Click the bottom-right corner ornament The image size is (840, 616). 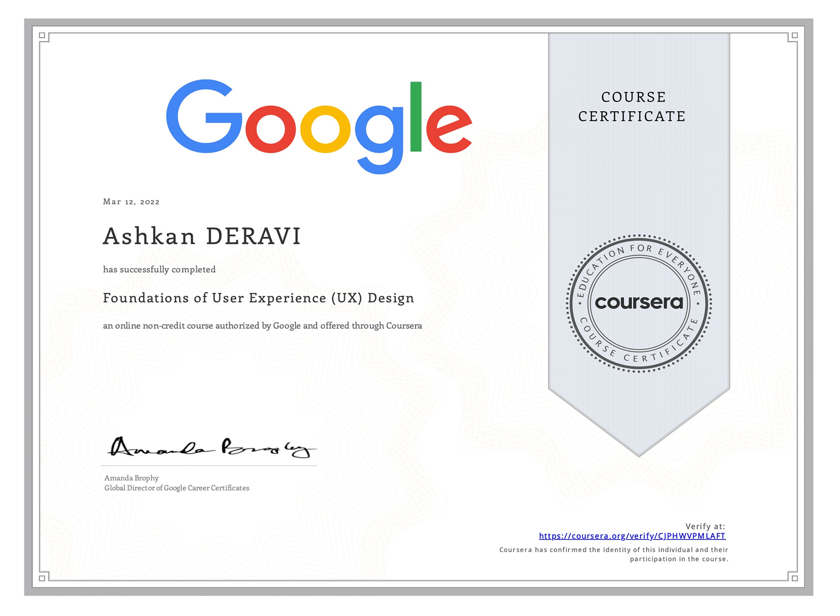[x=794, y=578]
